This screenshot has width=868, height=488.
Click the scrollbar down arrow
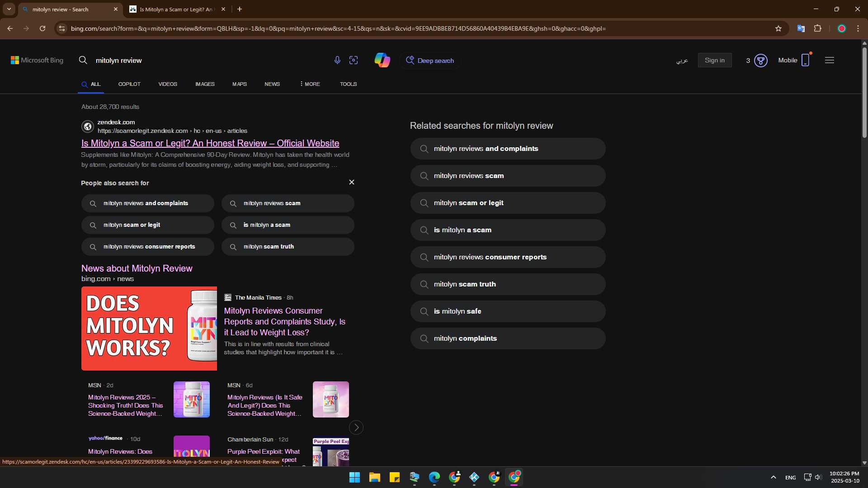864,463
